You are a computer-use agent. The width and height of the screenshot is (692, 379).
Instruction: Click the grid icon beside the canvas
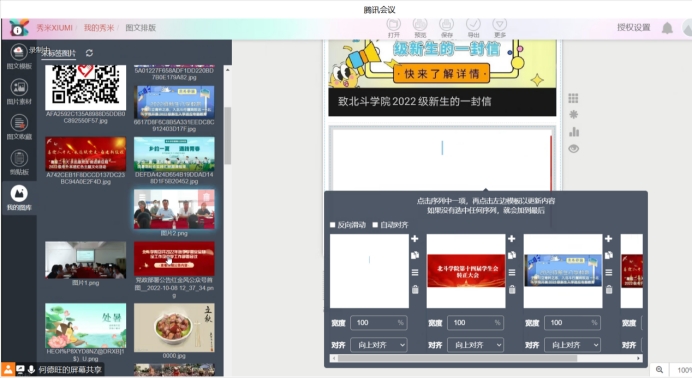pyautogui.click(x=573, y=98)
